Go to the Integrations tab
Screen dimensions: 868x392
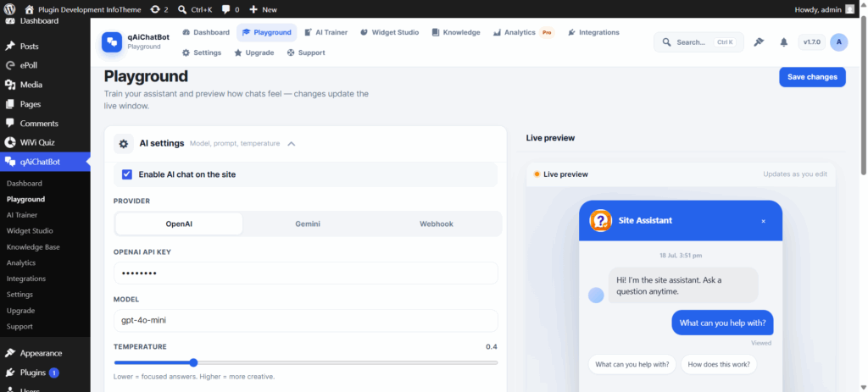pos(593,33)
